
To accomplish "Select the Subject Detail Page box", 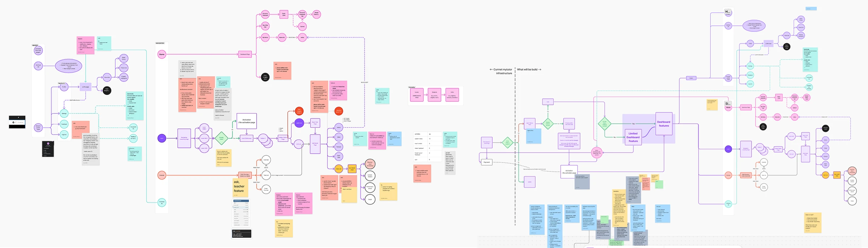I will 283,138.
